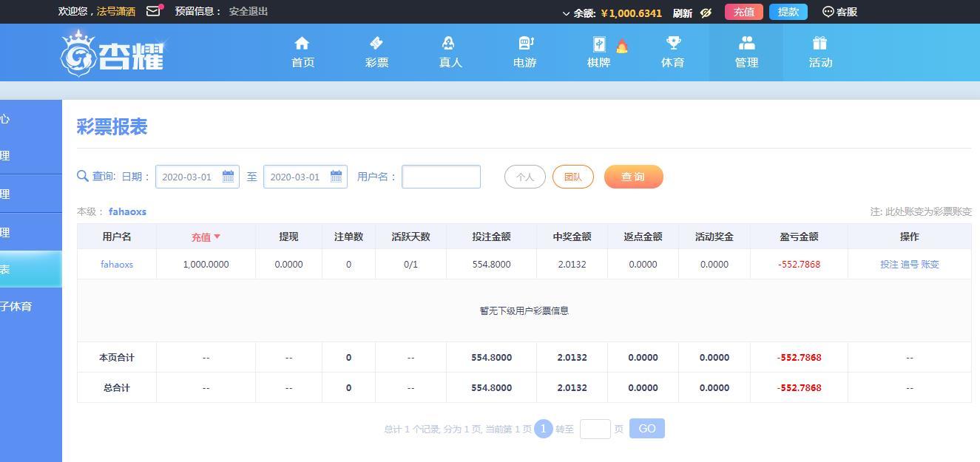Select the highlighted sidebar item ending 表
This screenshot has height=462, width=980.
pyautogui.click(x=31, y=269)
